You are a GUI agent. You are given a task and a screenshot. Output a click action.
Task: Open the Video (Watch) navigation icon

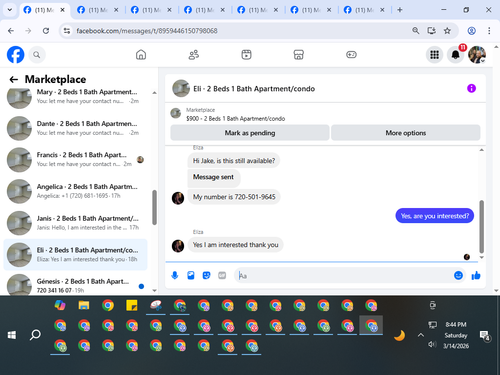coord(246,55)
